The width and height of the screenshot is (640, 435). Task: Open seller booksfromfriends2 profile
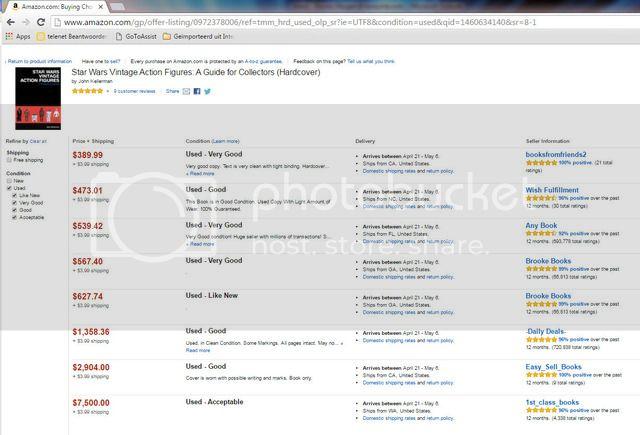[x=556, y=154]
